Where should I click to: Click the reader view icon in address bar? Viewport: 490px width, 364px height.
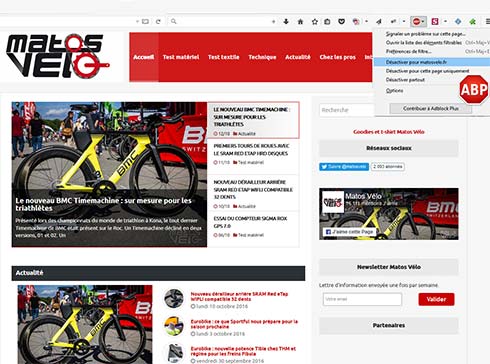click(145, 22)
